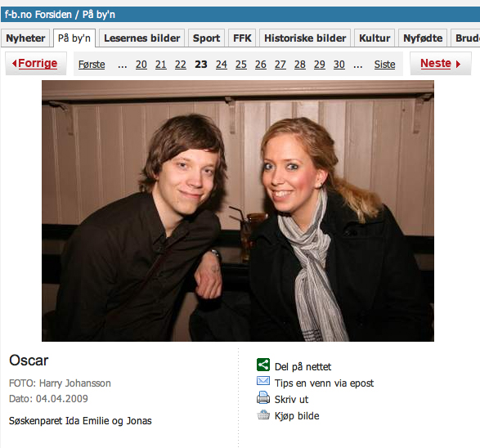The height and width of the screenshot is (448, 480).
Task: Go to page 22
Action: point(180,65)
